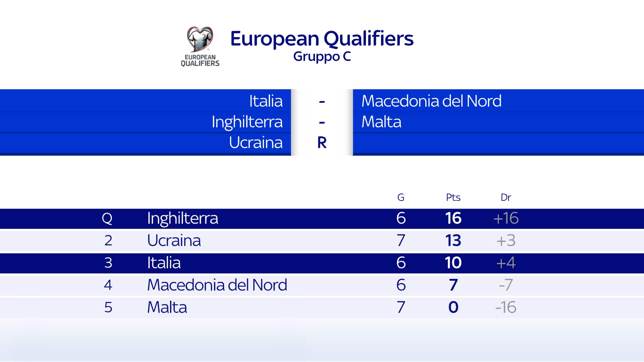This screenshot has width=644, height=362.
Task: Select Malta in the fixtures list
Action: [381, 122]
